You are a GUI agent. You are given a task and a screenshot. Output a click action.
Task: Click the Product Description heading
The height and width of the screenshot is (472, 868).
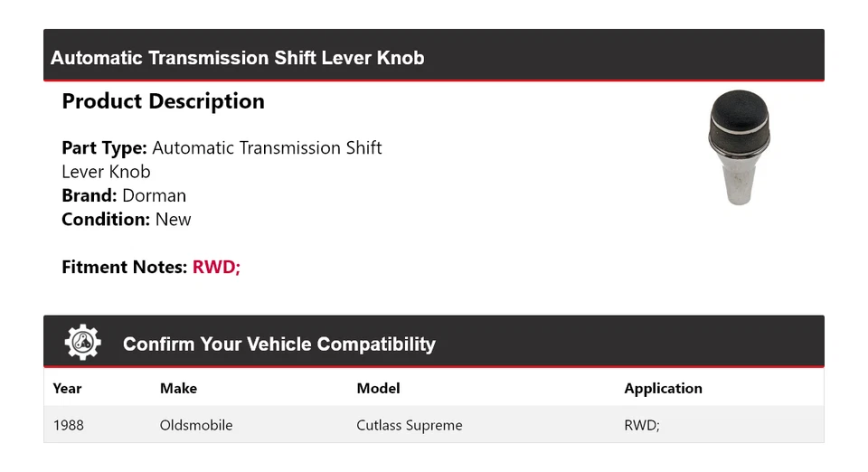click(163, 101)
